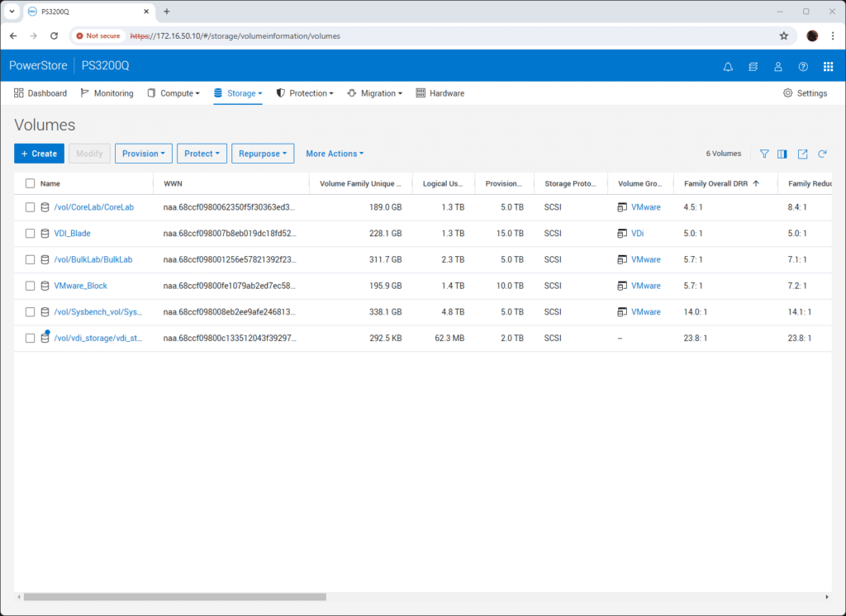Open the VDI_Blade volume link
The image size is (846, 616).
73,234
